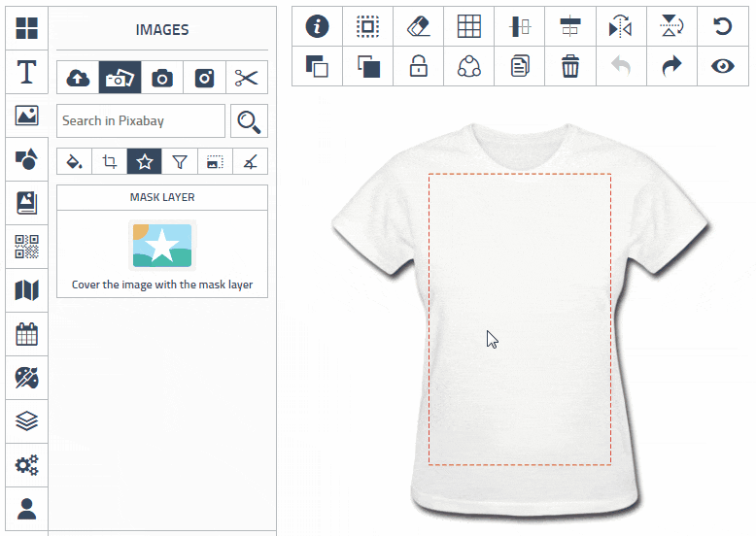The width and height of the screenshot is (756, 536).
Task: Toggle the lock on selected object
Action: point(418,66)
